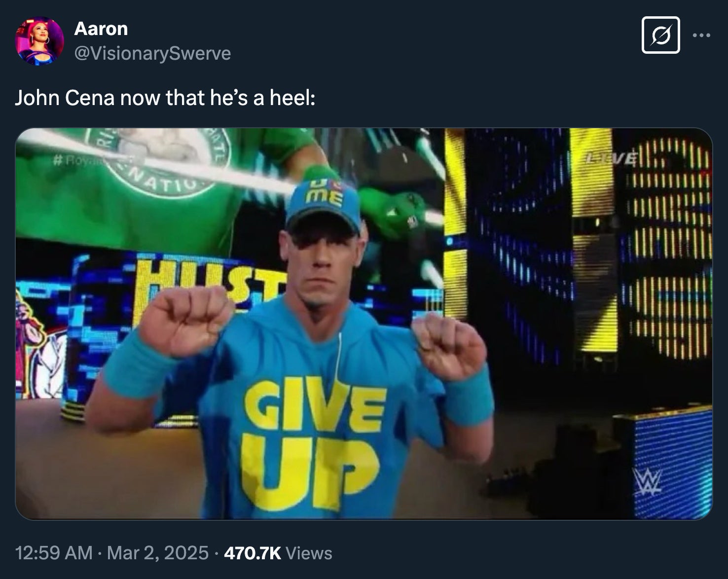Click the Views label beside the count
Image resolution: width=728 pixels, height=579 pixels.
309,553
